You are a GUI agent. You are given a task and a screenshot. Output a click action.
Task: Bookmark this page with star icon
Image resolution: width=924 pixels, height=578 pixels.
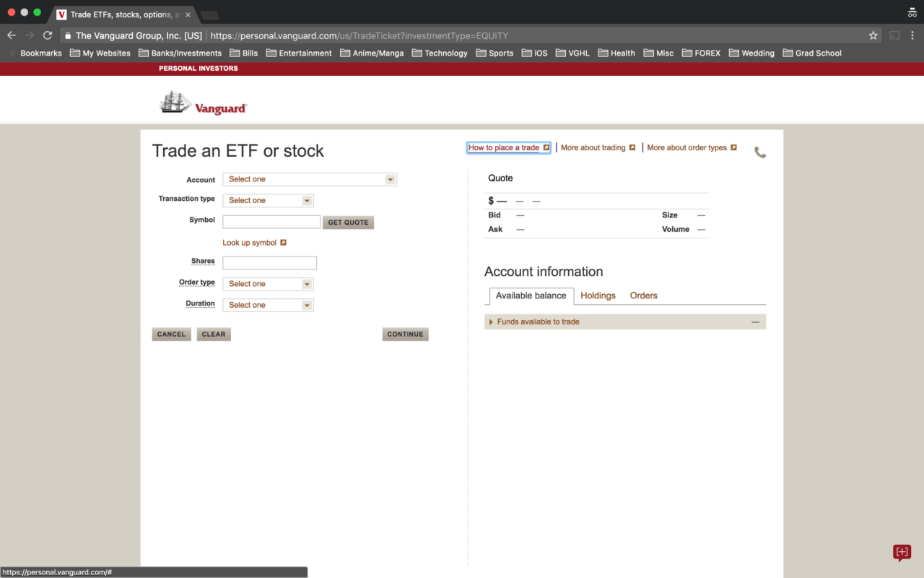click(x=873, y=35)
